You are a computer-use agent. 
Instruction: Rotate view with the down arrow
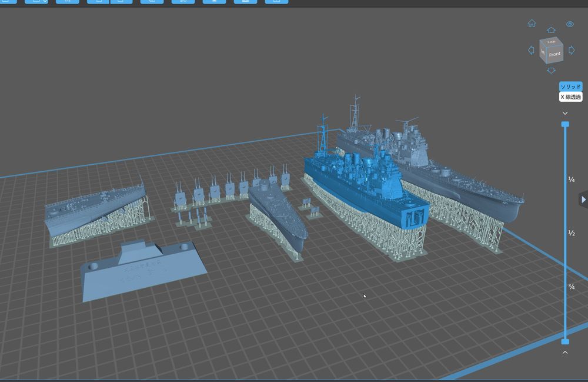coord(551,71)
